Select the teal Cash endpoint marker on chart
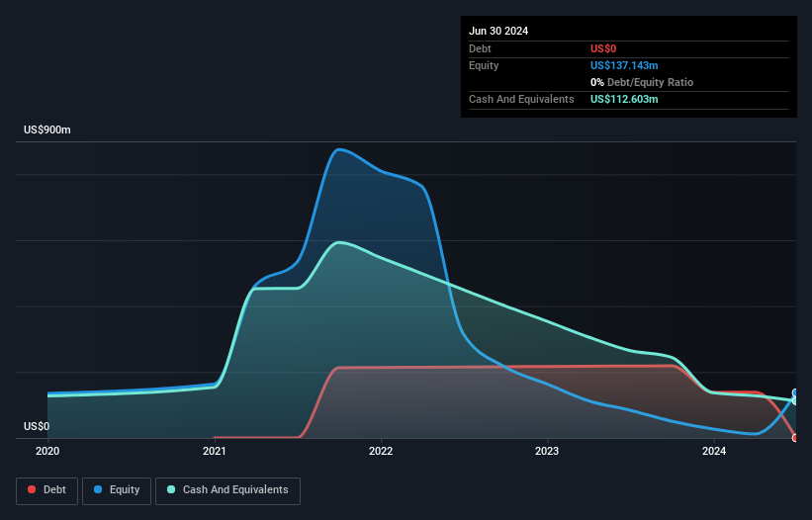This screenshot has width=812, height=520. 796,400
